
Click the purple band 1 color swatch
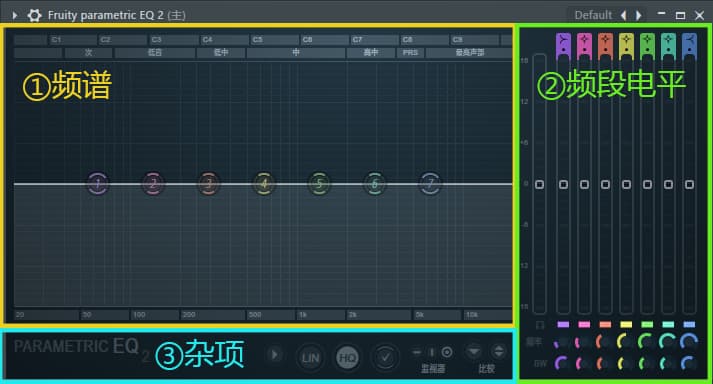(x=563, y=324)
